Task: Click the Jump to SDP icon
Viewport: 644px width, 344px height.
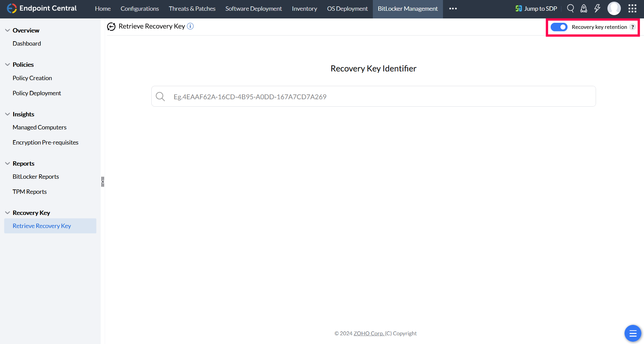Action: click(518, 8)
